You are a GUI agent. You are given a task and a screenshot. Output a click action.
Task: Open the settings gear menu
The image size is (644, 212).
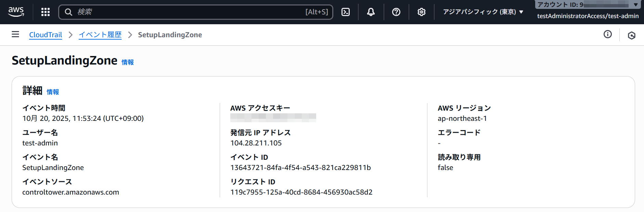coord(422,12)
